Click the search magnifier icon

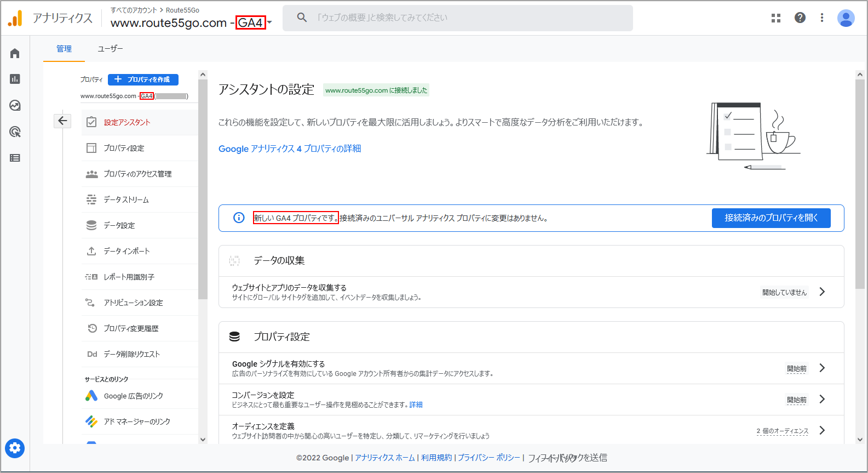click(x=302, y=18)
